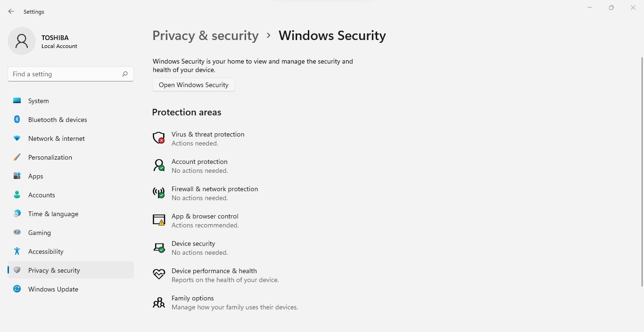Click the search magnifier in the settings search box
The height and width of the screenshot is (332, 644).
(x=125, y=74)
